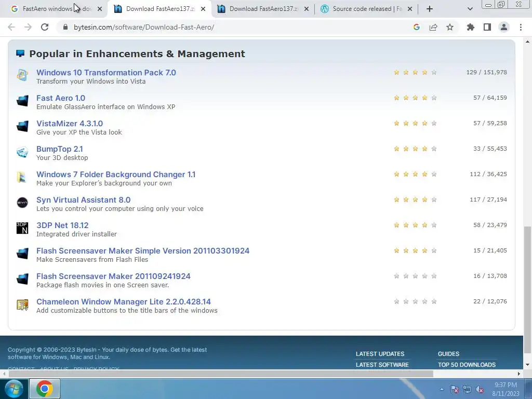Click the 3DP Net icon
The height and width of the screenshot is (399, 532).
coord(22,228)
